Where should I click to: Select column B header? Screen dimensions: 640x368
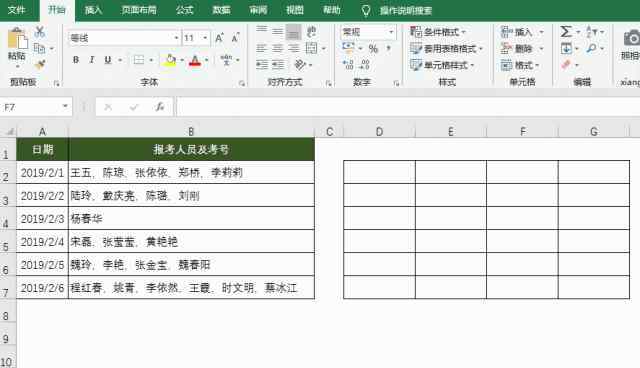(191, 131)
